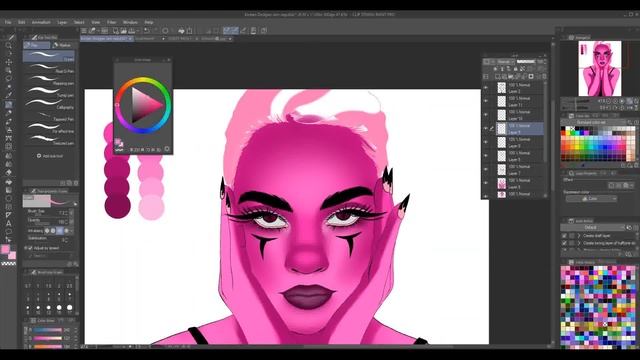Select the Balloon tool

[x=9, y=232]
